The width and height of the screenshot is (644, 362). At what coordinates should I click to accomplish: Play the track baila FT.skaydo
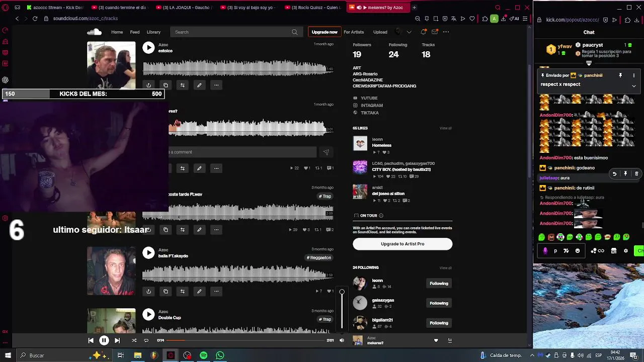(x=148, y=252)
